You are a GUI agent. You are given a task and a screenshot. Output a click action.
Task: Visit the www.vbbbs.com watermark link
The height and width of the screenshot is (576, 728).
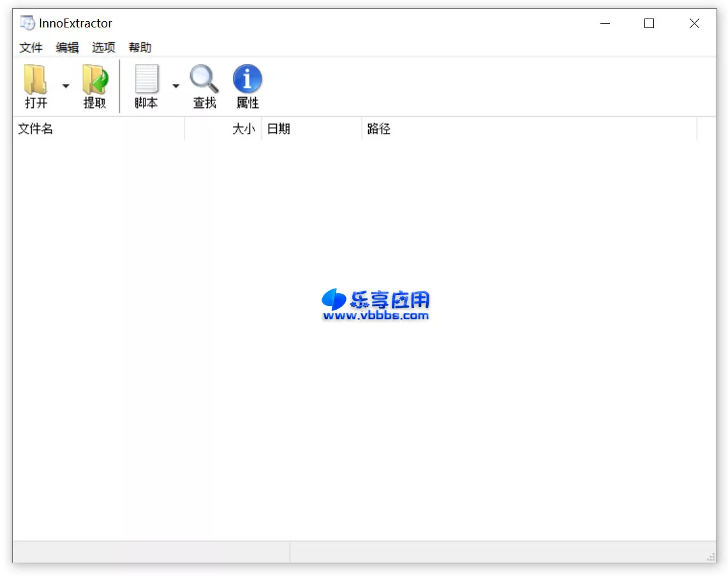pyautogui.click(x=376, y=315)
